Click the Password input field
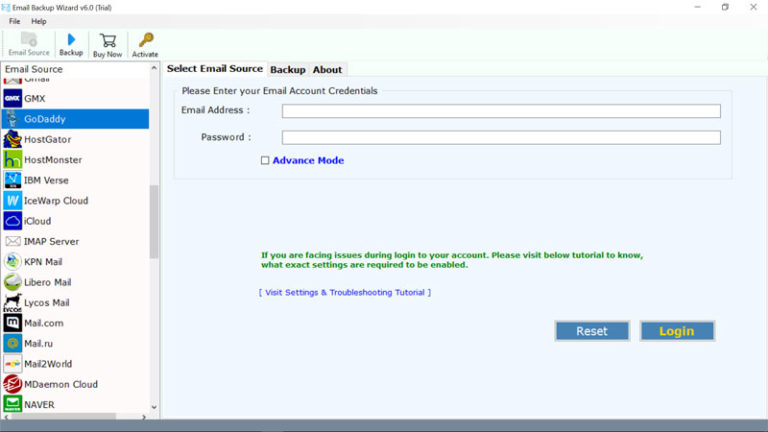Screen dimensions: 768x432 coord(501,138)
